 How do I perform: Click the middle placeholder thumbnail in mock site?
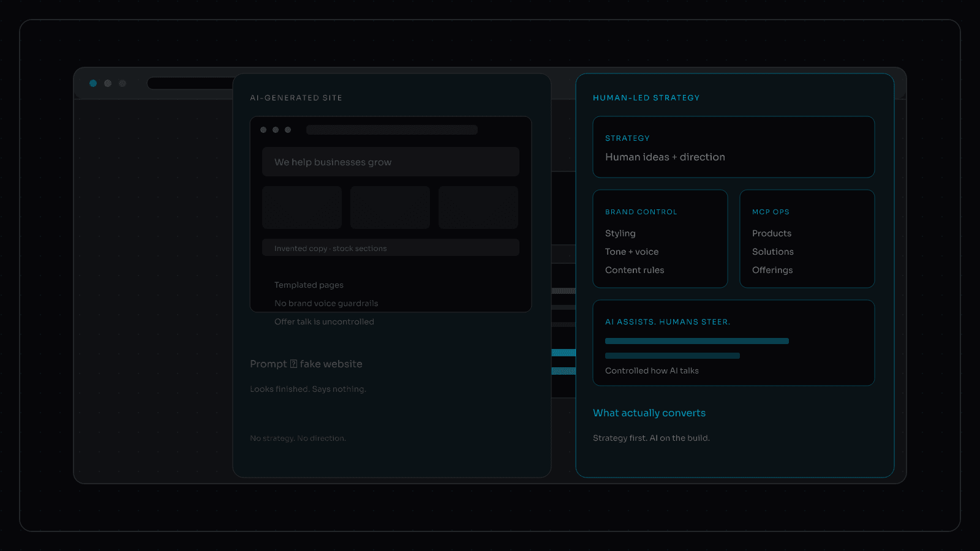[390, 208]
